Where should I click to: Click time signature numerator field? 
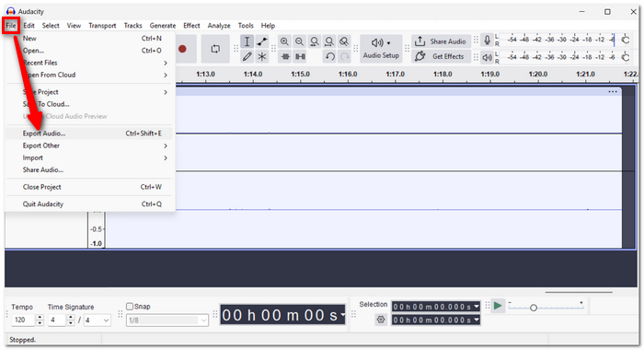pos(57,320)
